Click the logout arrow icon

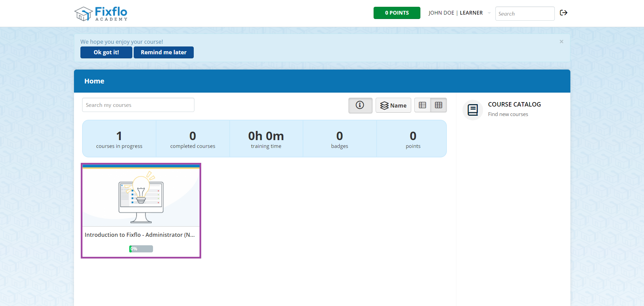[564, 13]
